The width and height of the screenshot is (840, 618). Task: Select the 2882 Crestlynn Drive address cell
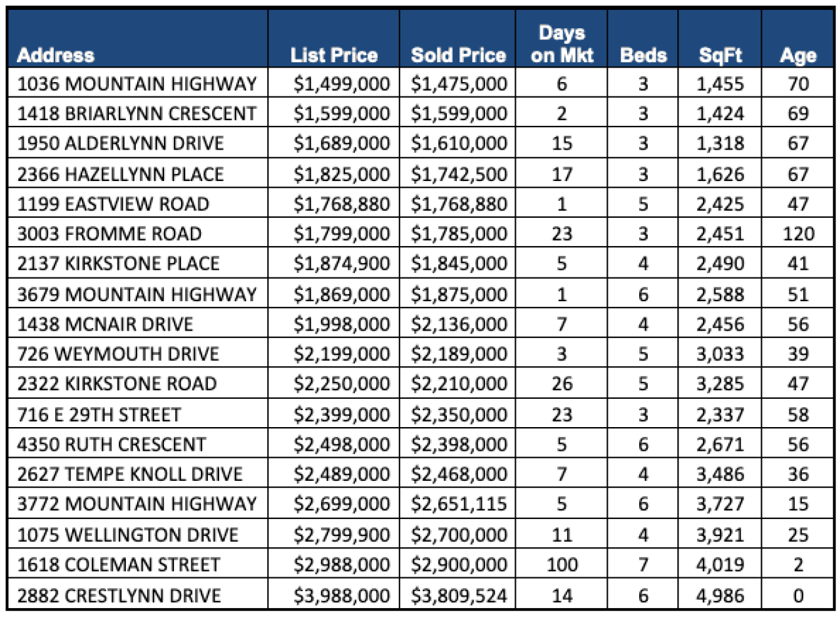(119, 595)
